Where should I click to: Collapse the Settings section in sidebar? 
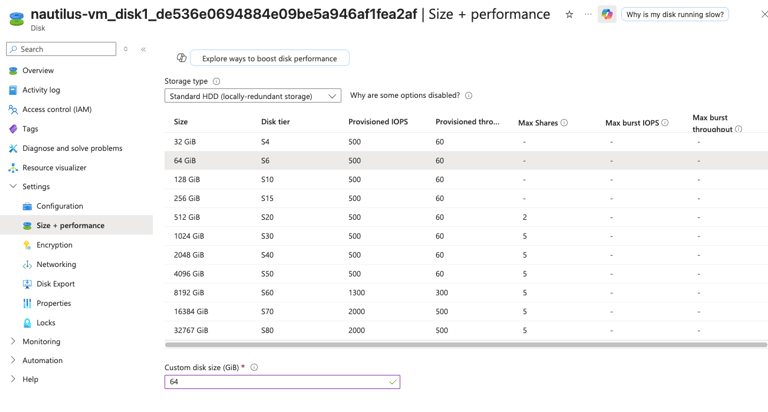point(13,187)
